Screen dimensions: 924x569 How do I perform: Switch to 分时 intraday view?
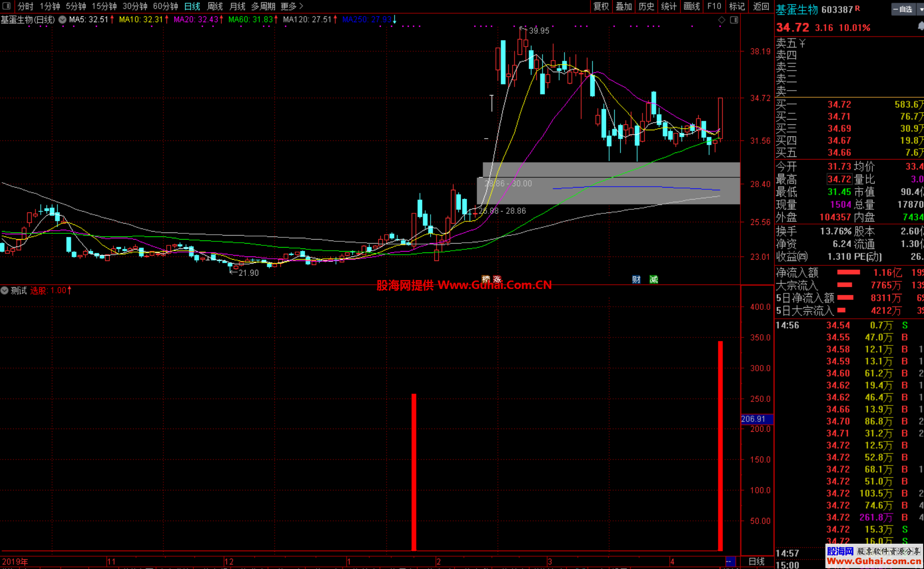[25, 6]
